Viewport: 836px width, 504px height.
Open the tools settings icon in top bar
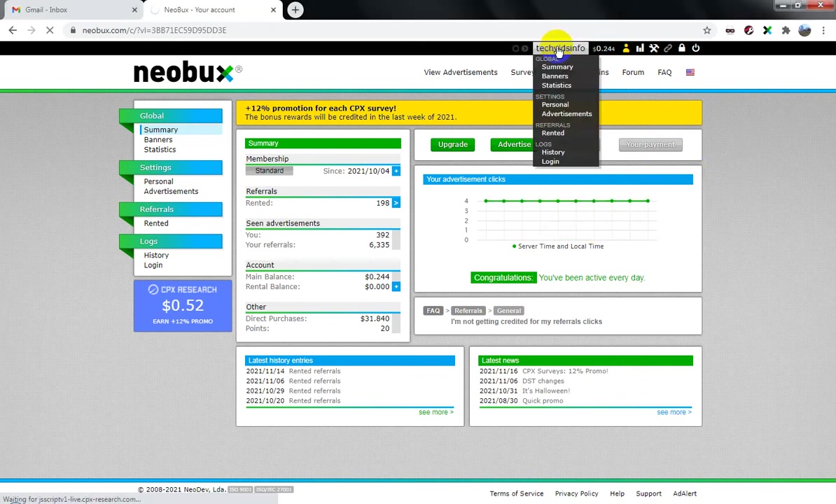click(654, 48)
